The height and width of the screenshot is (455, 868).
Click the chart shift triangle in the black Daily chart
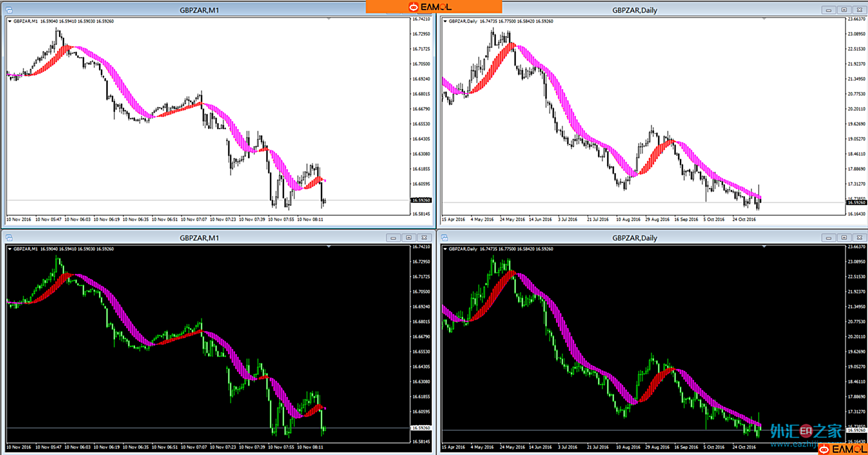pyautogui.click(x=764, y=246)
